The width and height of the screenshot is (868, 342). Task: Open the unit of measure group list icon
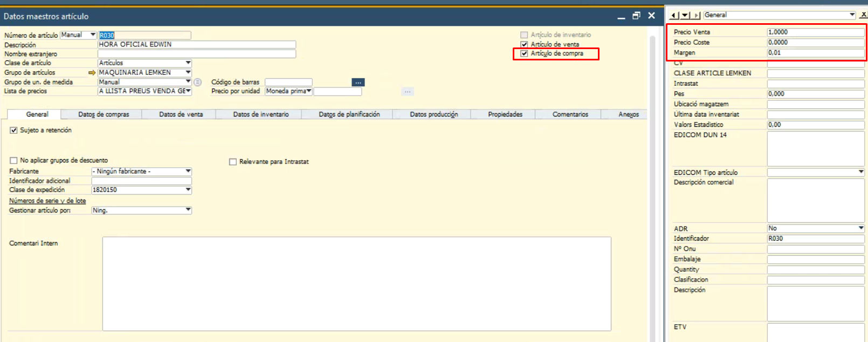coord(197,82)
